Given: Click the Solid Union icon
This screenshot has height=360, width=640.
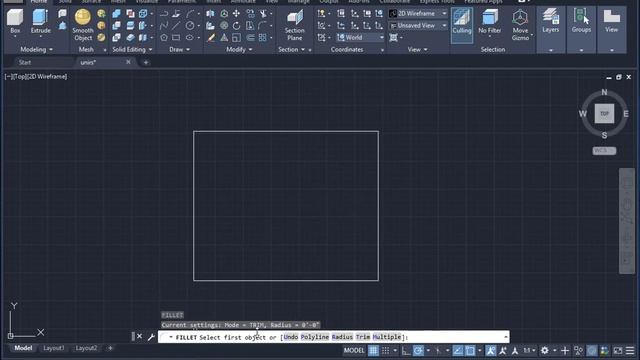Looking at the screenshot, I should pos(116,13).
